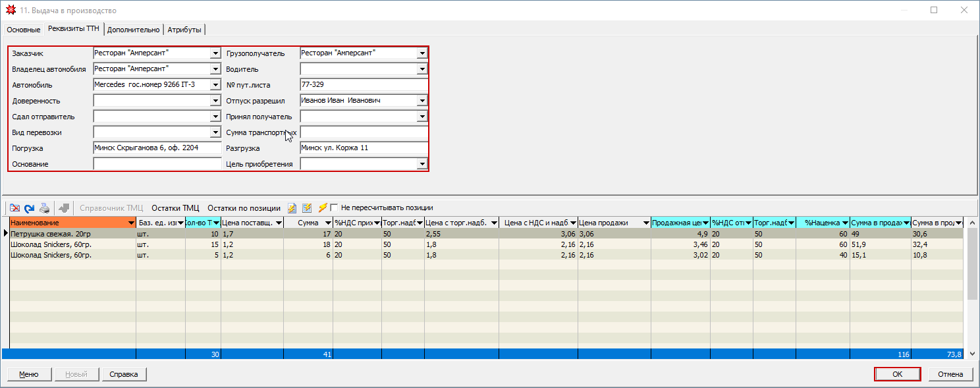980x388 pixels.
Task: Open the Вид перевозки dropdown
Action: 215,132
